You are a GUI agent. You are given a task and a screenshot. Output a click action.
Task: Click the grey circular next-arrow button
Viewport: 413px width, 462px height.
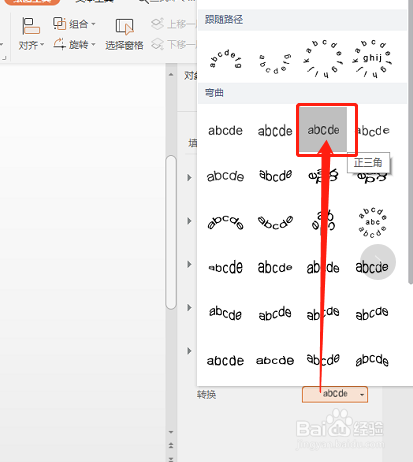(x=378, y=262)
